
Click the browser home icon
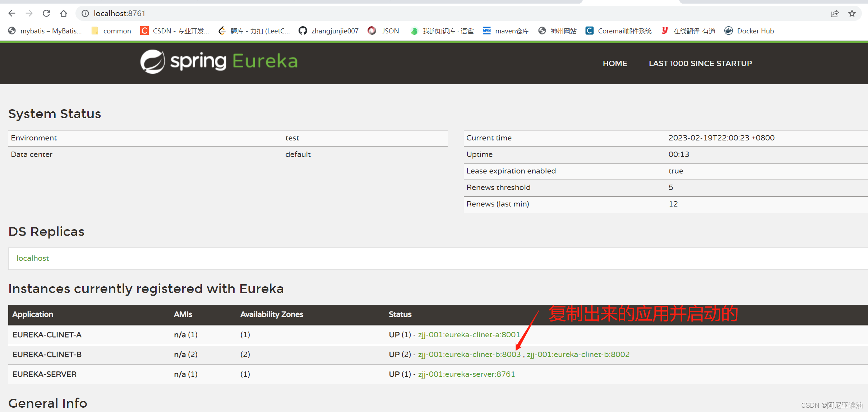[64, 13]
